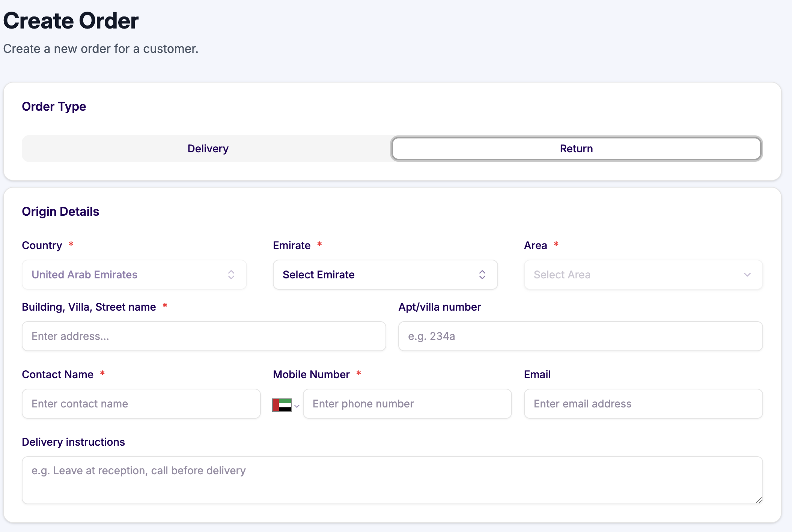The height and width of the screenshot is (532, 792).
Task: Click the Enter contact name field
Action: (141, 404)
